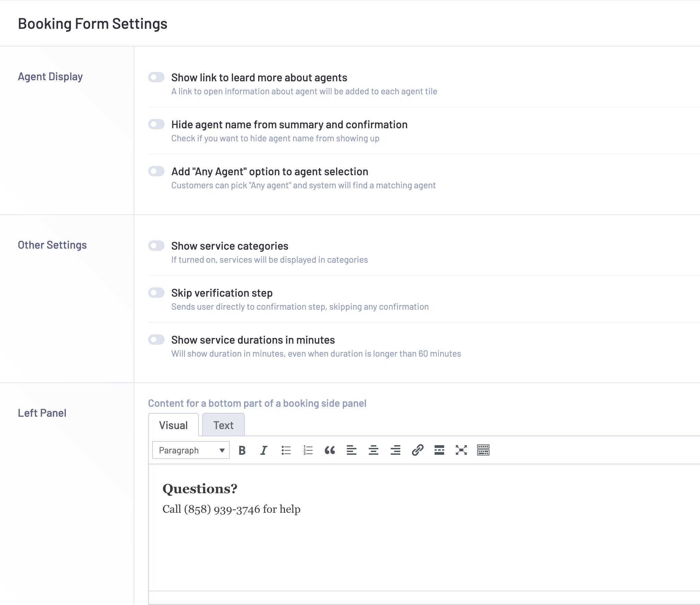This screenshot has height=605, width=700.
Task: Click the horizontal rule icon
Action: [439, 450]
